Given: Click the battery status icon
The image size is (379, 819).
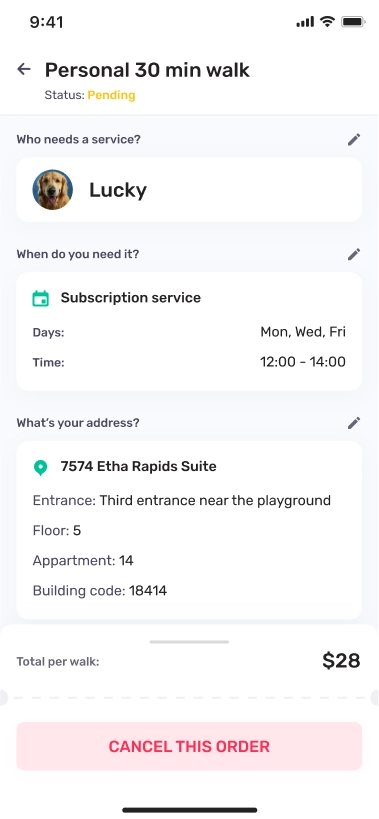Looking at the screenshot, I should coord(353,22).
